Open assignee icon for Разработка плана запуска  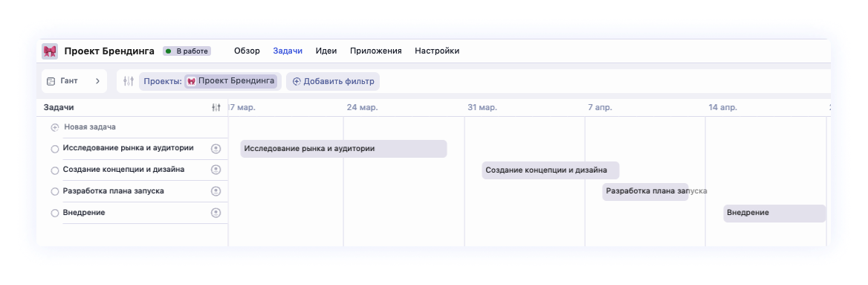point(216,191)
